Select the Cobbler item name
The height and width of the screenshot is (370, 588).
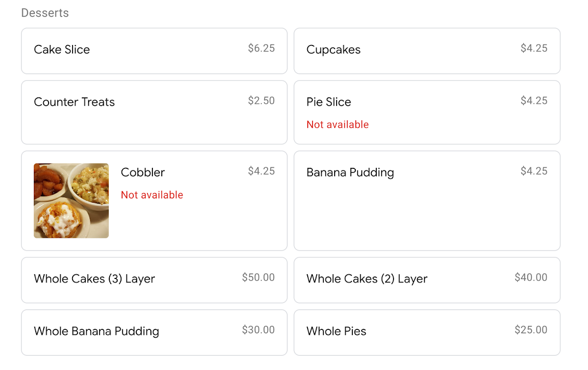pos(143,172)
